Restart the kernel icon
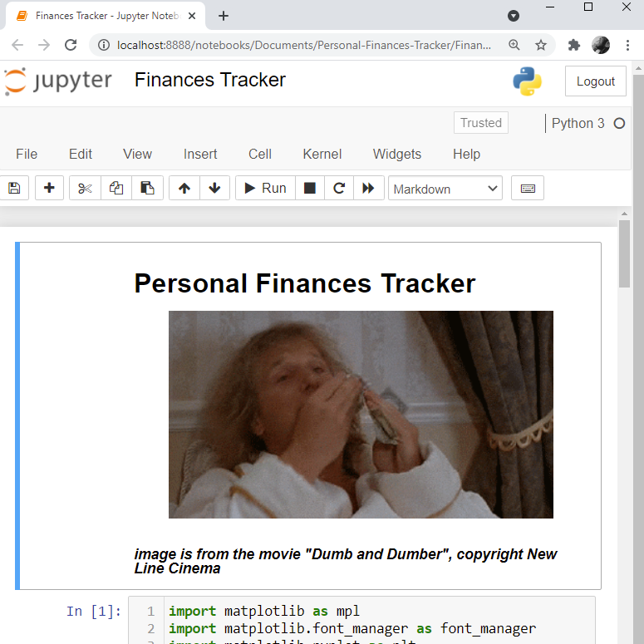This screenshot has height=644, width=644. tap(339, 188)
